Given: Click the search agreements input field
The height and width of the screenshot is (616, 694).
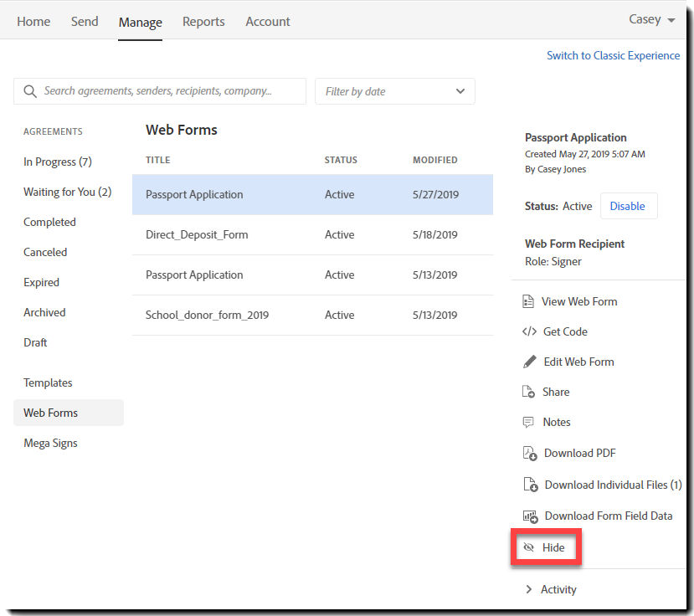Looking at the screenshot, I should (x=160, y=91).
